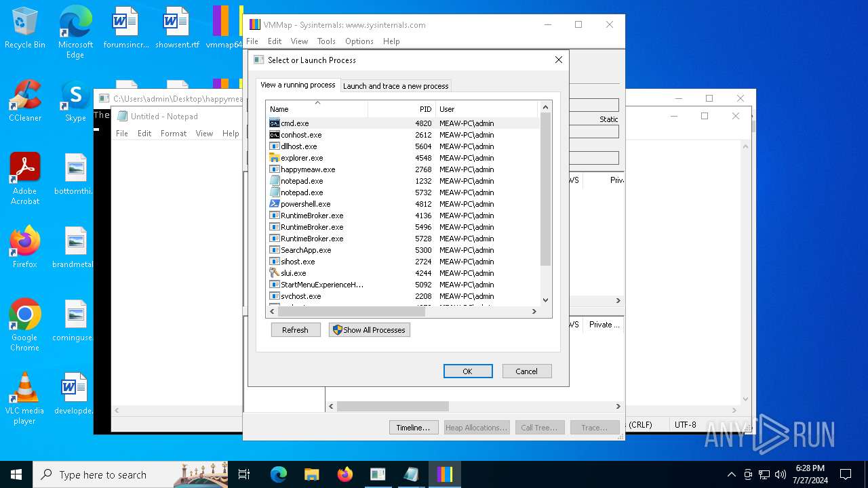868x488 pixels.
Task: Sort process list by Name column
Action: pyautogui.click(x=317, y=108)
